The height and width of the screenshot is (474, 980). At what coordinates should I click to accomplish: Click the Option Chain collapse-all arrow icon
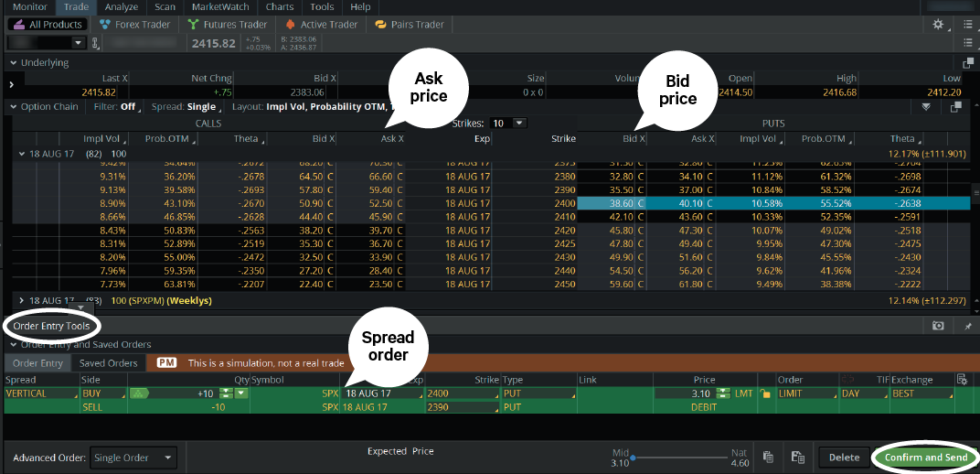coord(926,107)
